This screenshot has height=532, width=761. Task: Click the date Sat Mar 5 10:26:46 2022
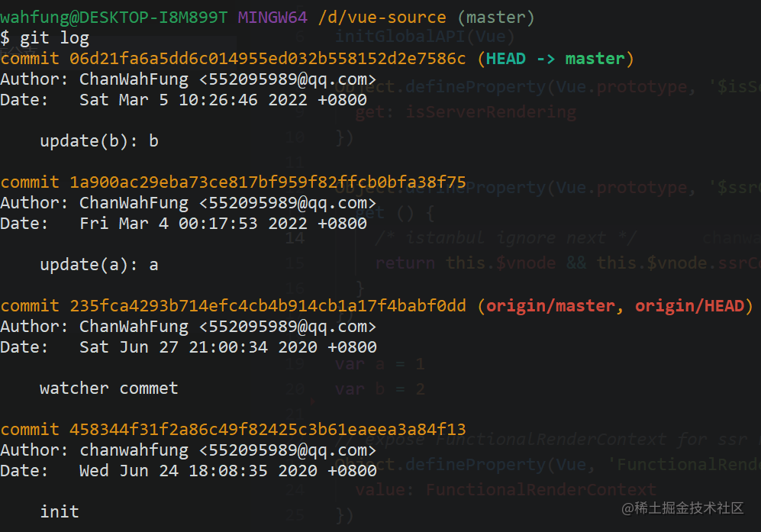(x=193, y=100)
